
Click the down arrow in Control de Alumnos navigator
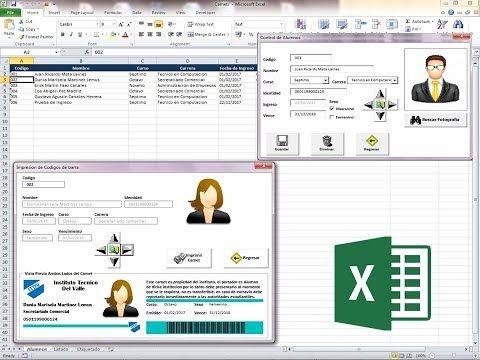380,116
